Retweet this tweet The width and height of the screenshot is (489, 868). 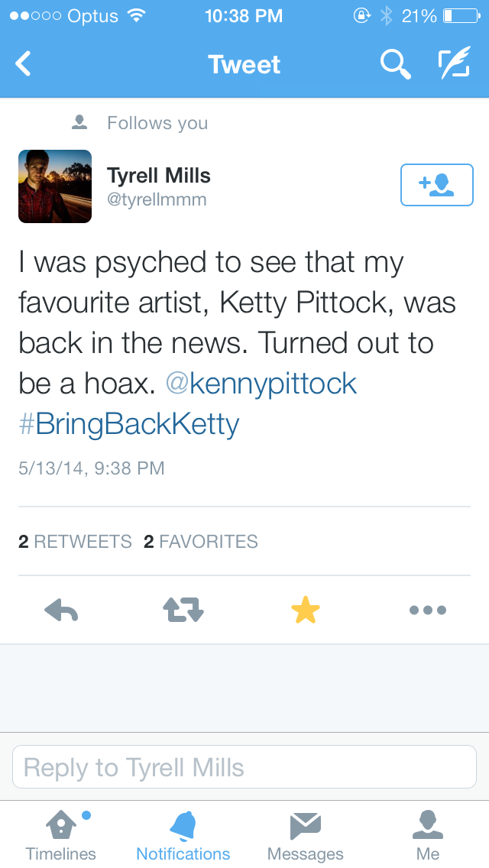click(x=183, y=610)
